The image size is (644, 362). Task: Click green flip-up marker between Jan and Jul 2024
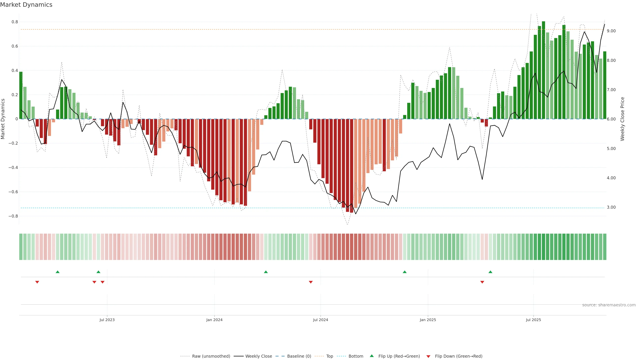266,272
